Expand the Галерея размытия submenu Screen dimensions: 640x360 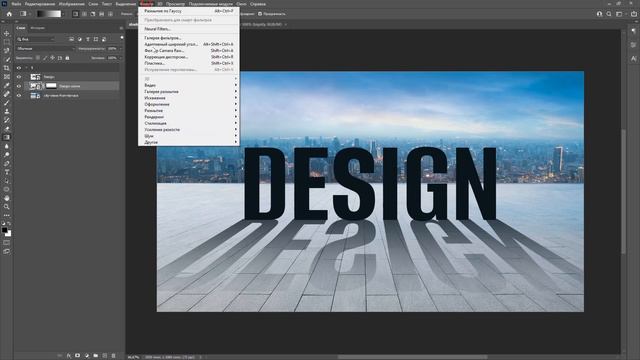[189, 91]
